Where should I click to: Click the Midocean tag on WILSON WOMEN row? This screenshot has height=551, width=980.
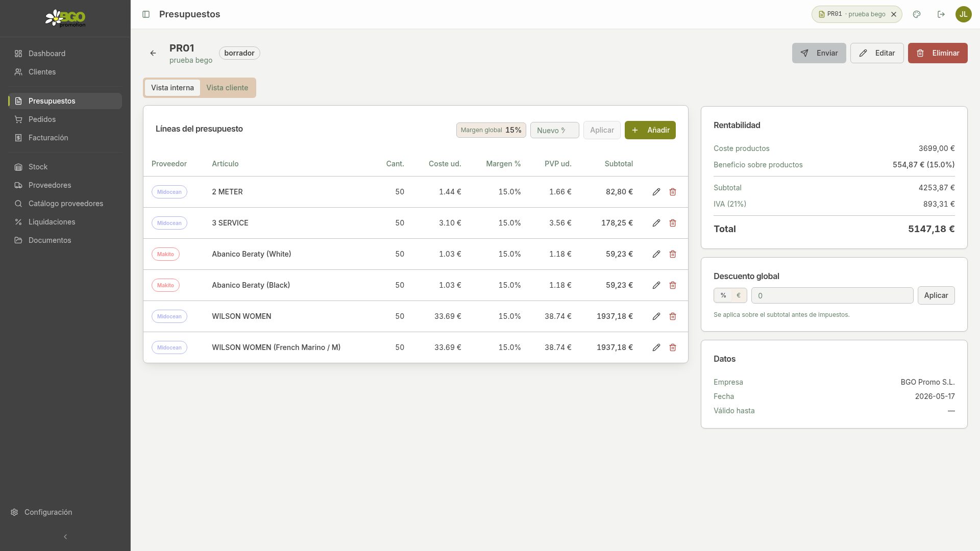(169, 316)
